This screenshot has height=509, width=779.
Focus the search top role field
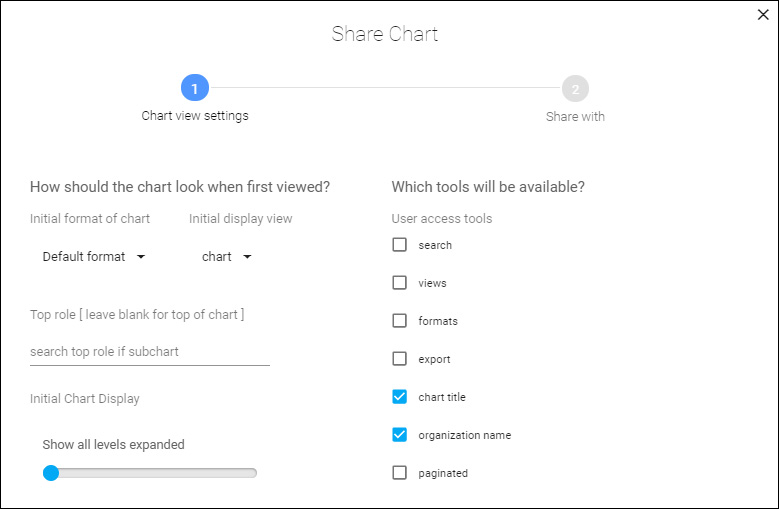tap(150, 352)
